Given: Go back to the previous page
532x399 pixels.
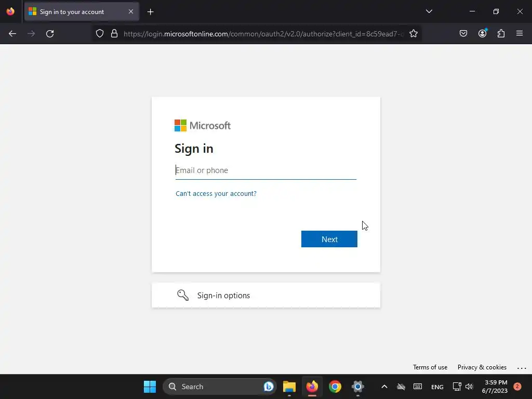Looking at the screenshot, I should click(x=12, y=34).
